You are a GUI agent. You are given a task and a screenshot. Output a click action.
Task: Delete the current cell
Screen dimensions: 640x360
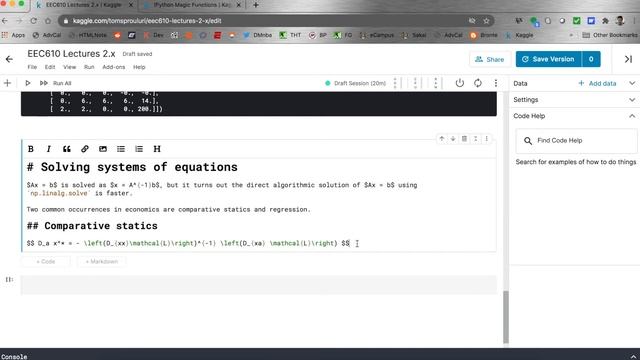[464, 139]
